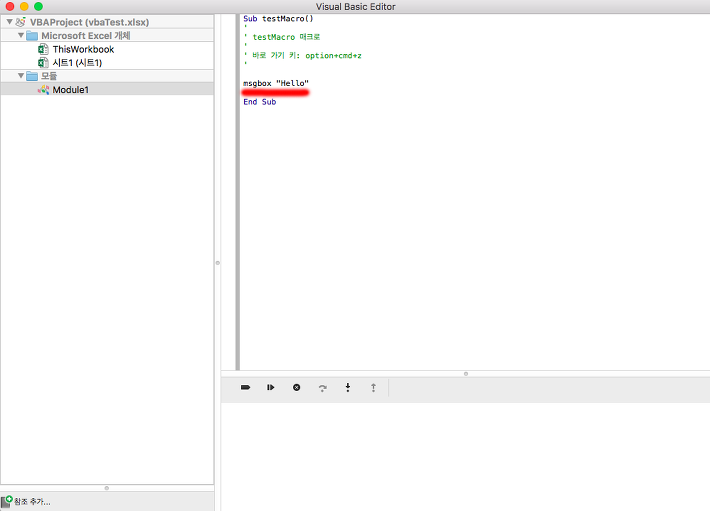Close the Visual Basic Editor window
710x511 pixels.
pyautogui.click(x=10, y=6)
